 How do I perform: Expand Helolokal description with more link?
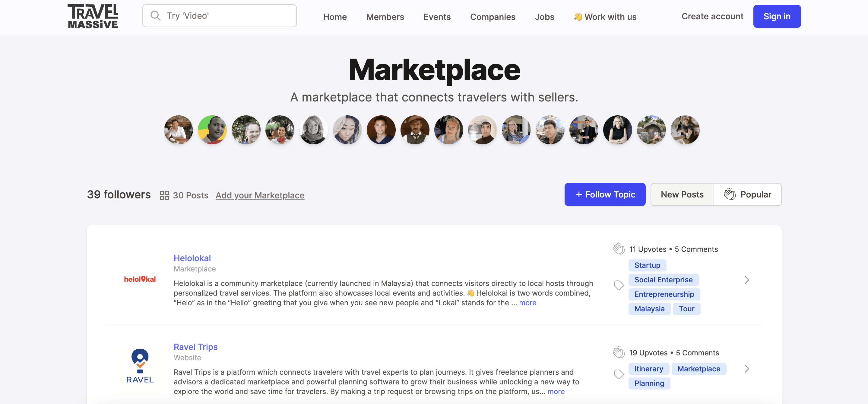(x=527, y=303)
